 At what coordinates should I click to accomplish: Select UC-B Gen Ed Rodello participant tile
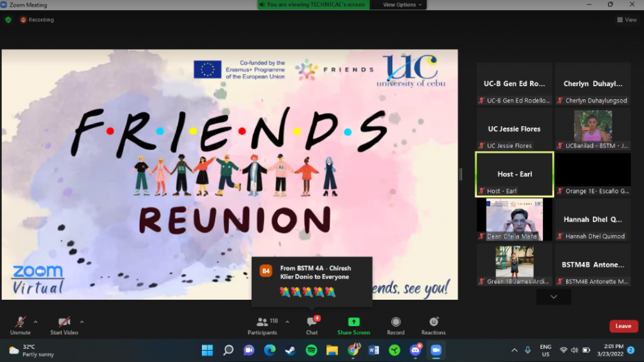coord(514,84)
